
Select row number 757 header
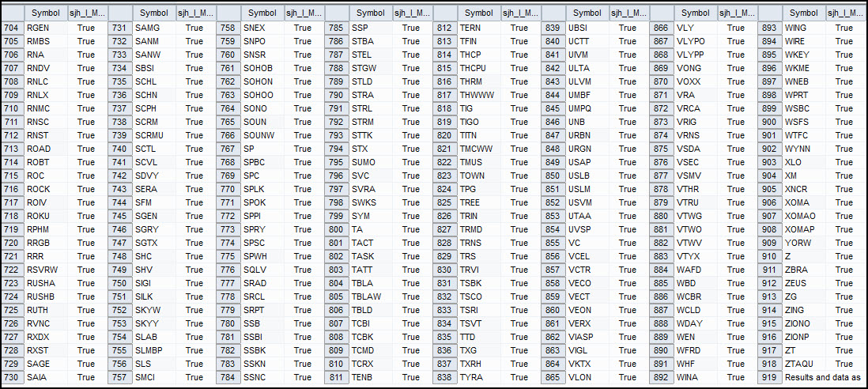pyautogui.click(x=120, y=377)
